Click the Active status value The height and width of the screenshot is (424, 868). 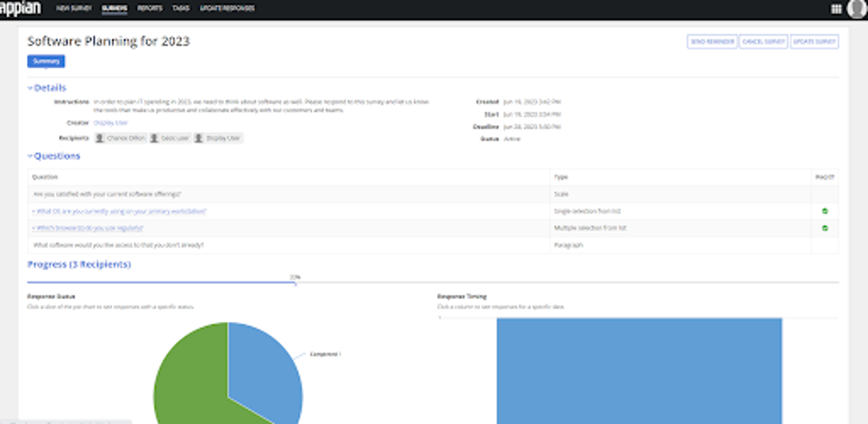(512, 139)
